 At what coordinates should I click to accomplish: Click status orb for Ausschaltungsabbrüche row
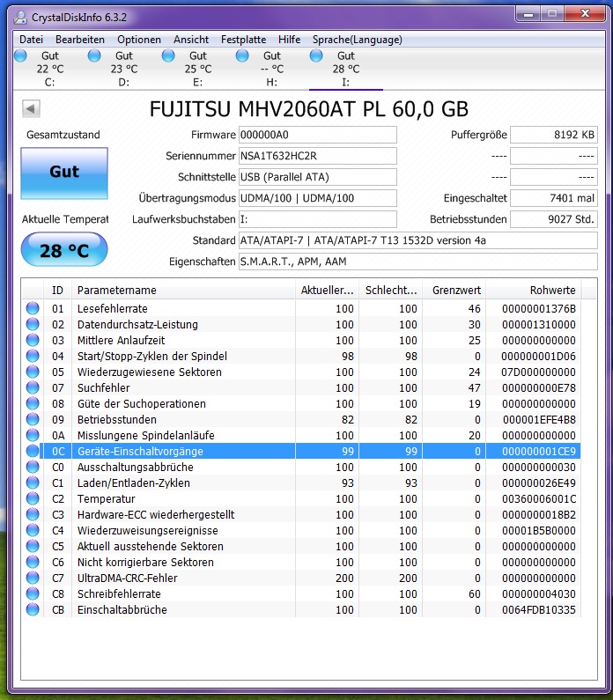pyautogui.click(x=33, y=467)
